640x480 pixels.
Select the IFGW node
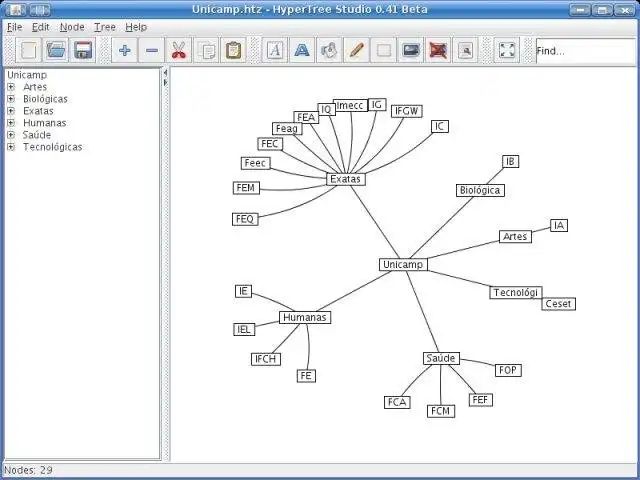pyautogui.click(x=407, y=111)
